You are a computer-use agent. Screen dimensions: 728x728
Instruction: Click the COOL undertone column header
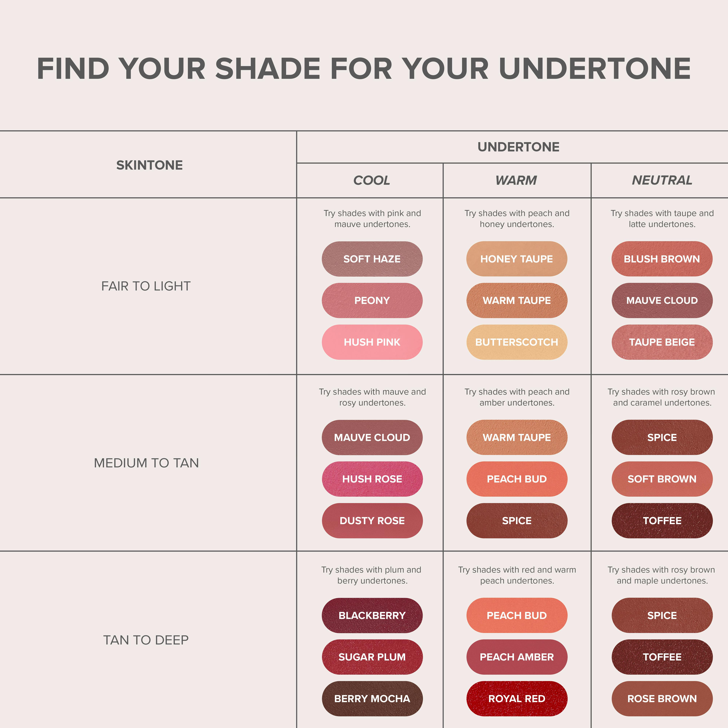[371, 180]
